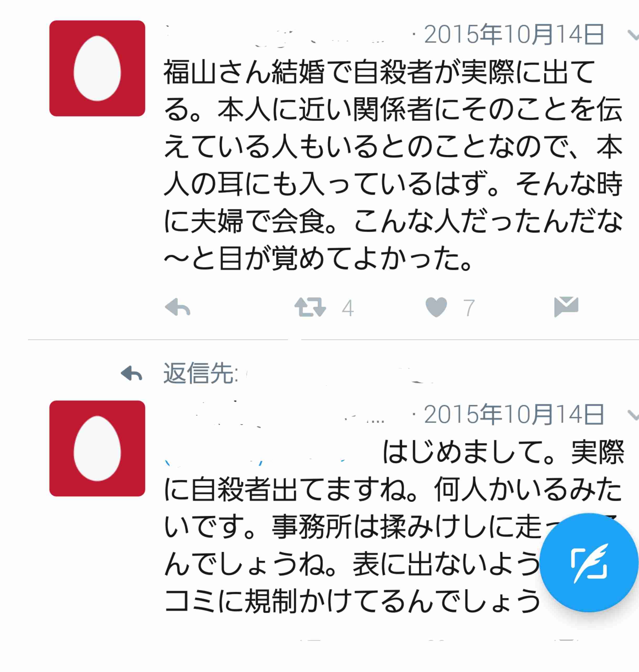Open reply text starting はじめまして
This screenshot has height=672, width=639.
click(x=393, y=527)
